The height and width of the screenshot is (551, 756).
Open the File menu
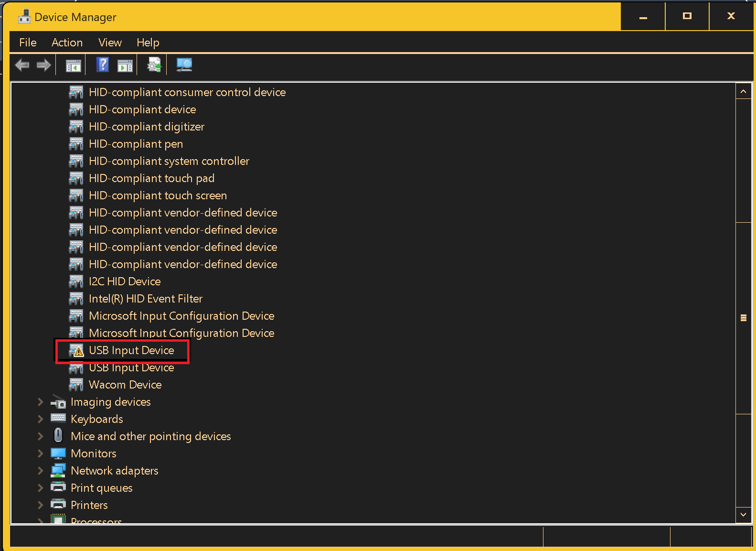click(28, 43)
